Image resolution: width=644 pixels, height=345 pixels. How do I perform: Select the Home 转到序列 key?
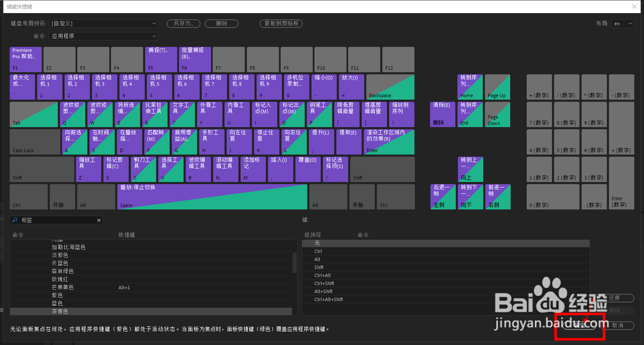pyautogui.click(x=470, y=87)
